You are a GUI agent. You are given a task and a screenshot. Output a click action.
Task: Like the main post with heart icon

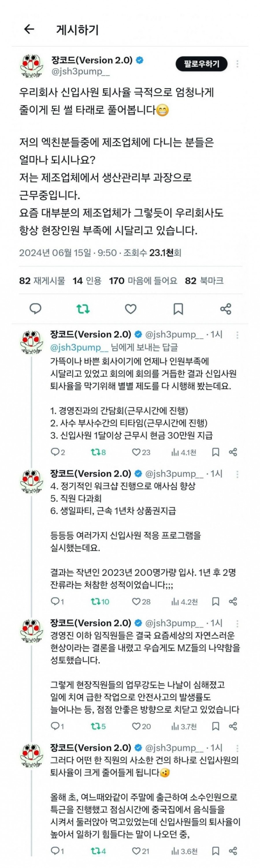[131, 309]
